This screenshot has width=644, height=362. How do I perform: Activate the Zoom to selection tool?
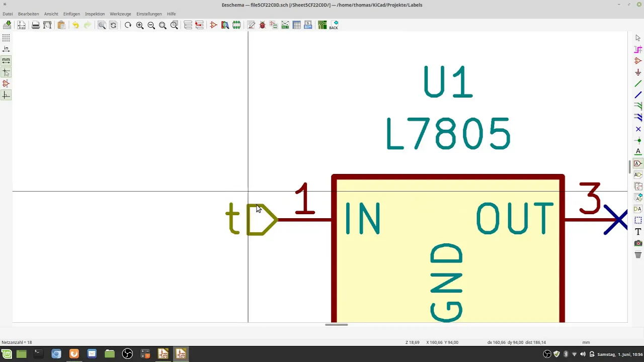(174, 25)
